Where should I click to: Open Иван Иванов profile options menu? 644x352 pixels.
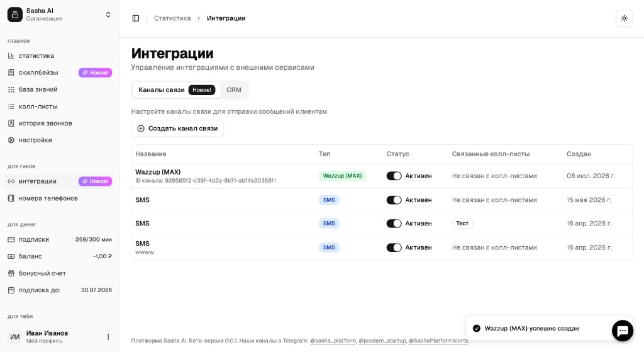point(108,337)
